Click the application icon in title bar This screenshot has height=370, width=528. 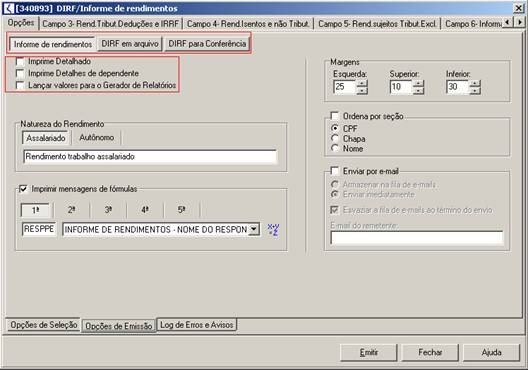[9, 8]
